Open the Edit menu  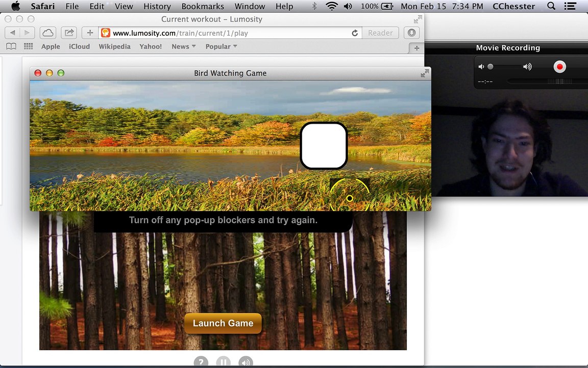(97, 6)
